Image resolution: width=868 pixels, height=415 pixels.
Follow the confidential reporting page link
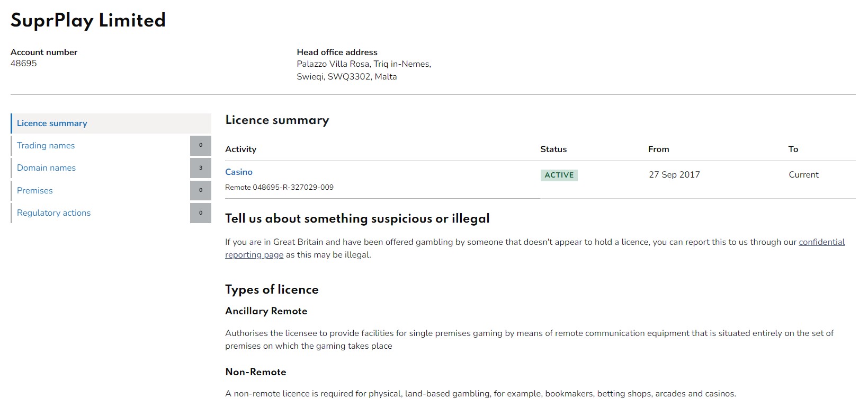(x=535, y=249)
